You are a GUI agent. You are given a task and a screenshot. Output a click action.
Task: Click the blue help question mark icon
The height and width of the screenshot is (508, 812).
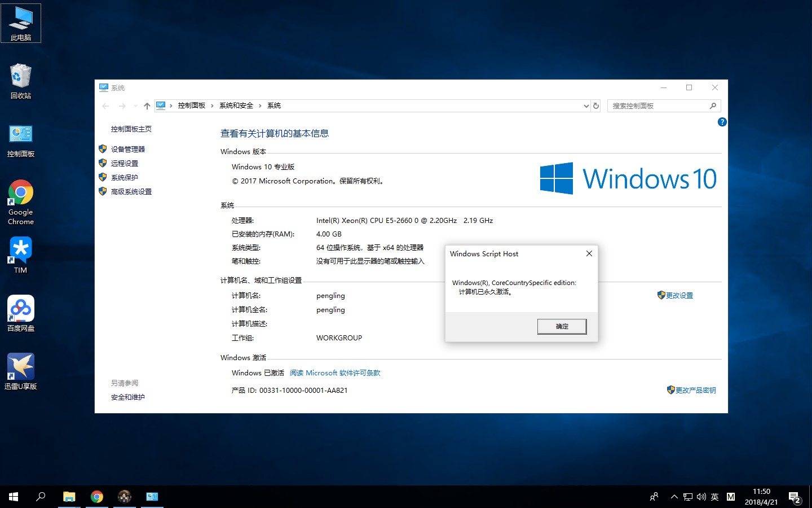(722, 122)
